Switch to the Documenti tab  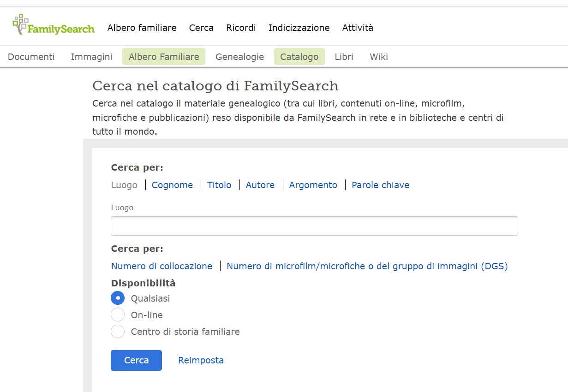tap(31, 57)
